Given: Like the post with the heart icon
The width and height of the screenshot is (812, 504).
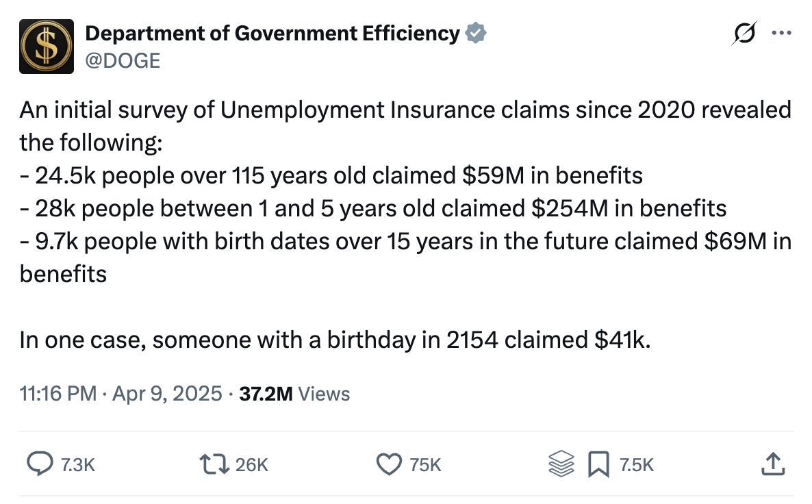Looking at the screenshot, I should pyautogui.click(x=390, y=465).
